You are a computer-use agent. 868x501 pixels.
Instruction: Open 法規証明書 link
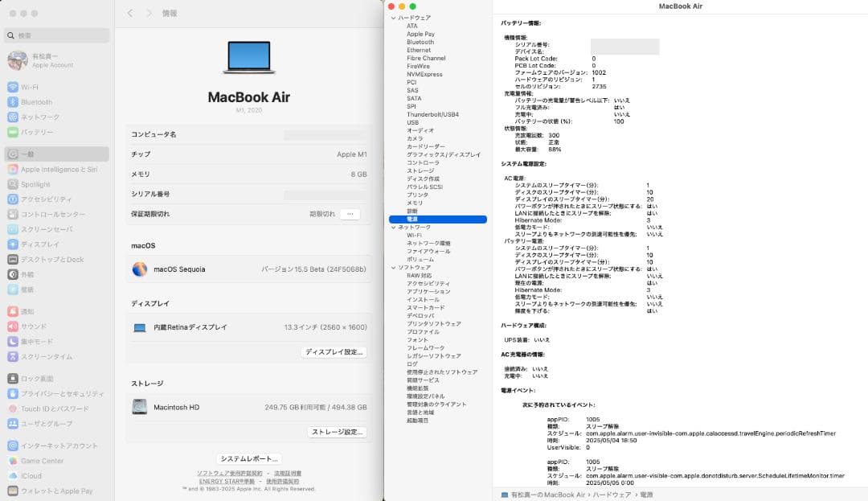point(288,474)
